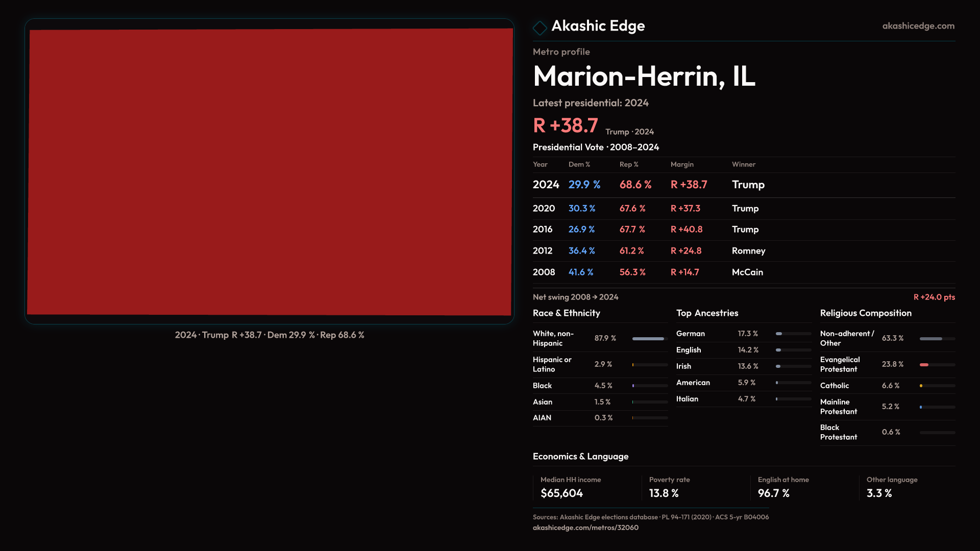The image size is (980, 551).
Task: Select the 2016 Trump results row
Action: tap(743, 230)
